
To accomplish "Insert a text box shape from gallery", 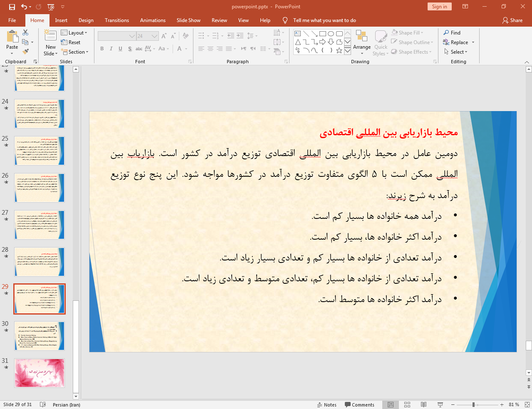I will (298, 34).
